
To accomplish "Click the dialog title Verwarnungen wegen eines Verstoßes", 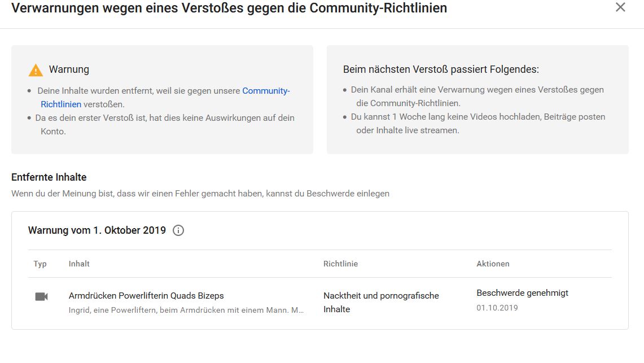I will 229,8.
